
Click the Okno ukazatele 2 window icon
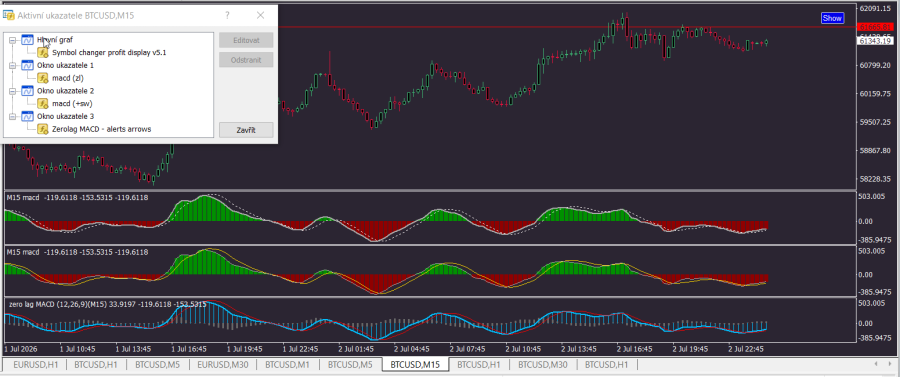pyautogui.click(x=28, y=91)
